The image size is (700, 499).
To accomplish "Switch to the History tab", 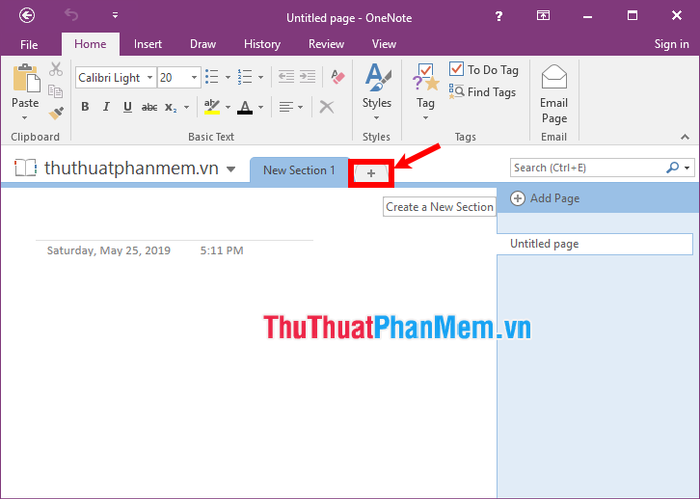I will (x=262, y=44).
